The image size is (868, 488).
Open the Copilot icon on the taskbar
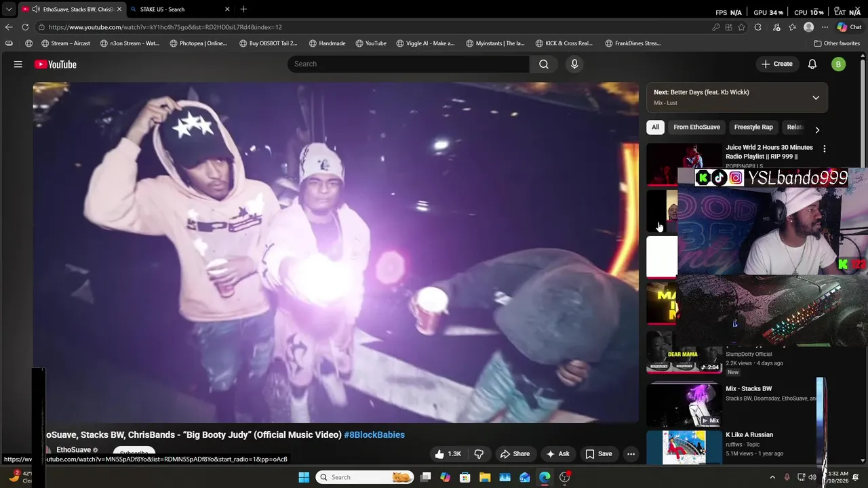click(x=446, y=477)
